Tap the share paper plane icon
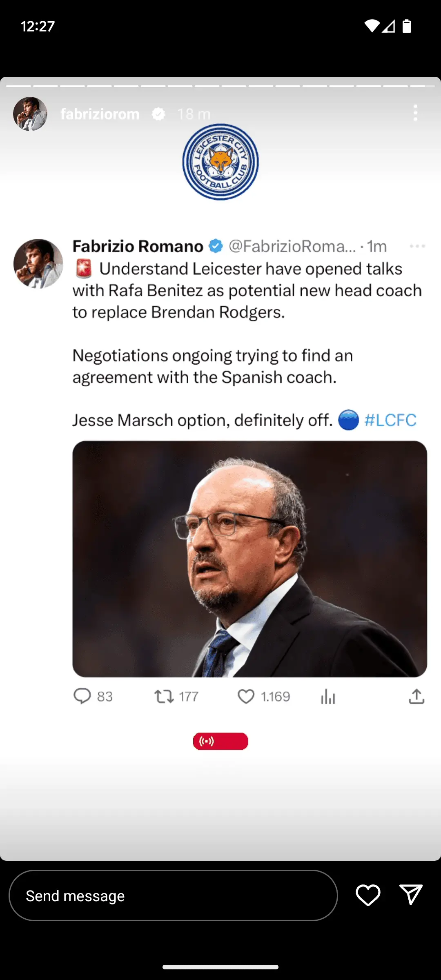The image size is (441, 980). pyautogui.click(x=410, y=895)
